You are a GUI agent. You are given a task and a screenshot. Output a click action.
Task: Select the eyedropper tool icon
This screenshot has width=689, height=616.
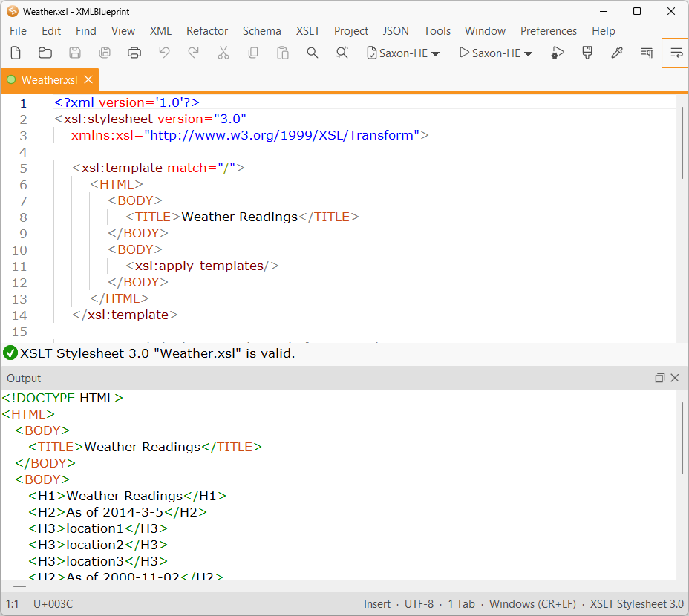click(616, 53)
